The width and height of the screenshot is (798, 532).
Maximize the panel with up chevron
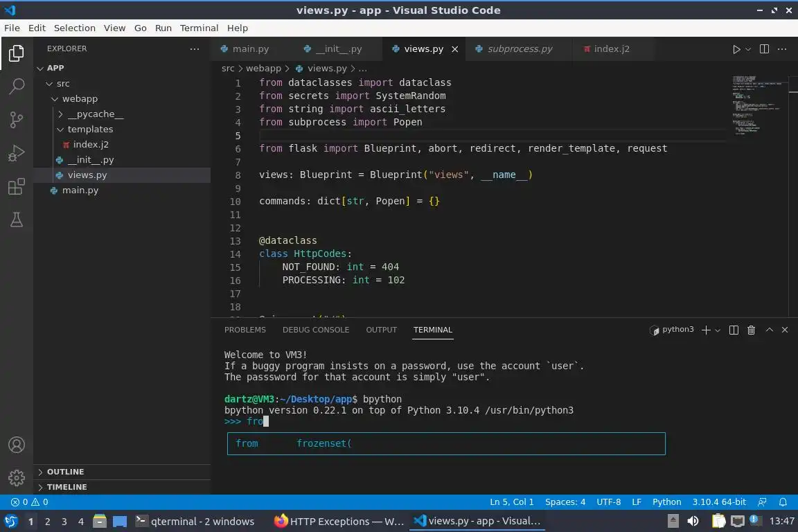[x=770, y=330]
